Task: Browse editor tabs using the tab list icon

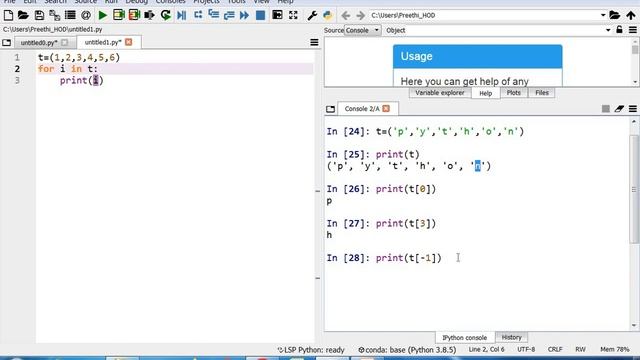Action: 7,42
